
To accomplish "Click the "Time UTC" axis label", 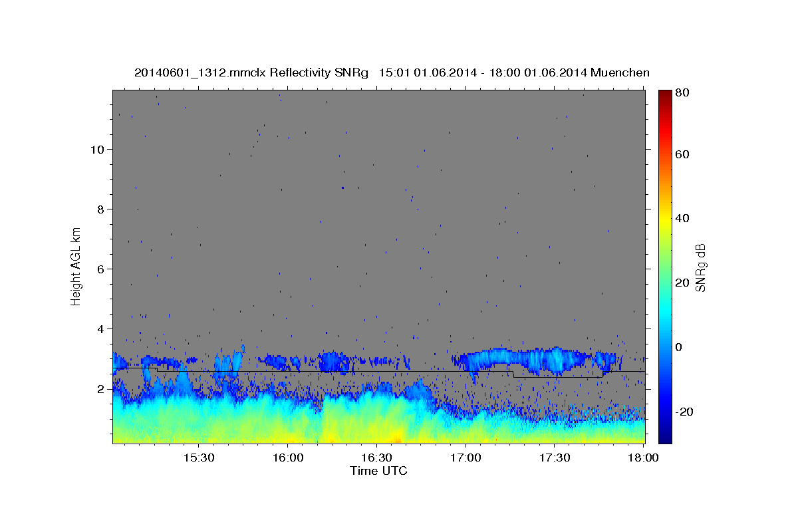I will click(378, 471).
